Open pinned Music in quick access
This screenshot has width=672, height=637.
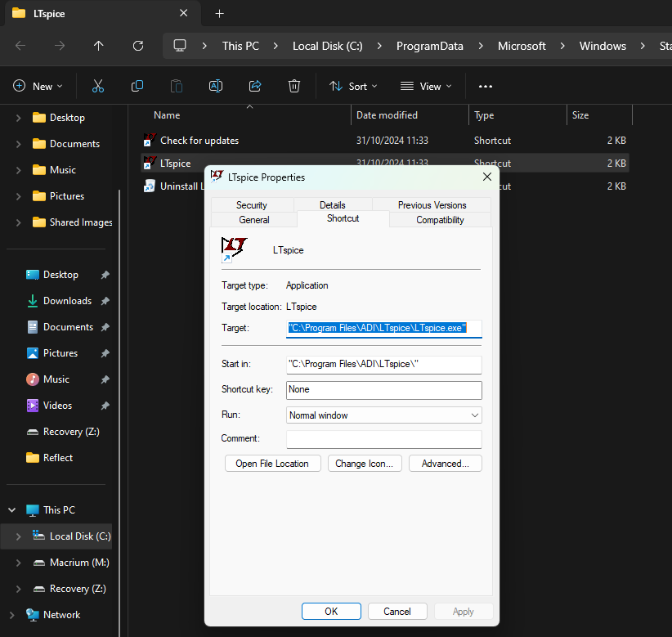56,379
